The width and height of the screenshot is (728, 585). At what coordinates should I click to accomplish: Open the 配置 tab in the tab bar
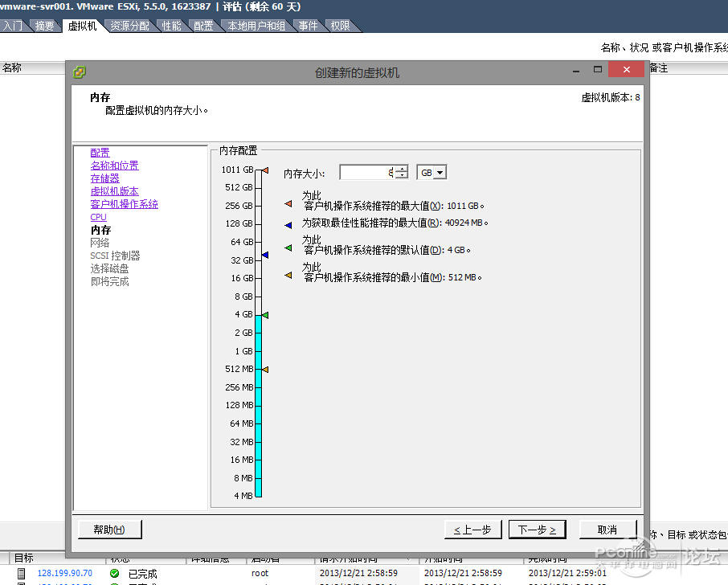203,26
